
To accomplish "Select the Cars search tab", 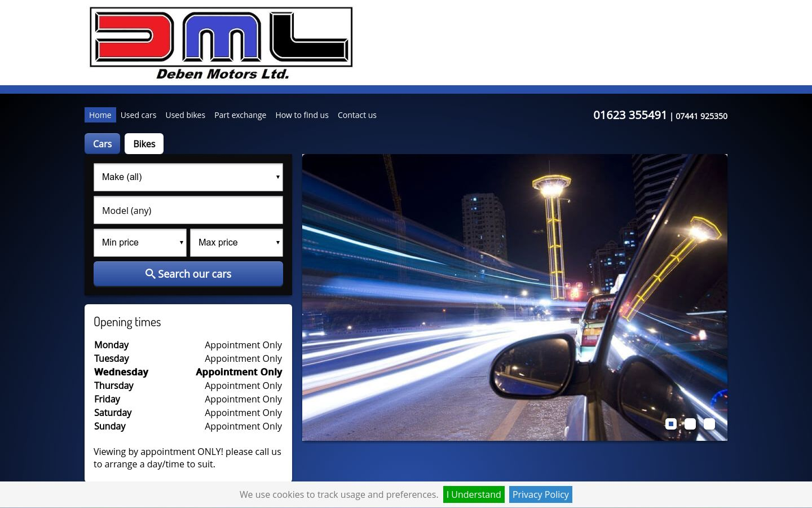I will click(102, 144).
